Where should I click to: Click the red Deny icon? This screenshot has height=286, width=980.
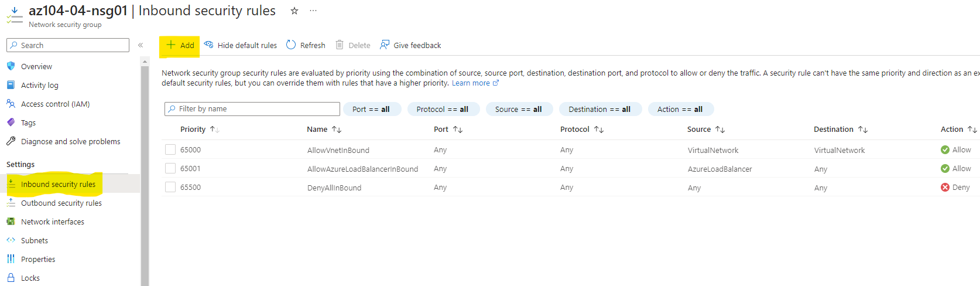click(945, 188)
